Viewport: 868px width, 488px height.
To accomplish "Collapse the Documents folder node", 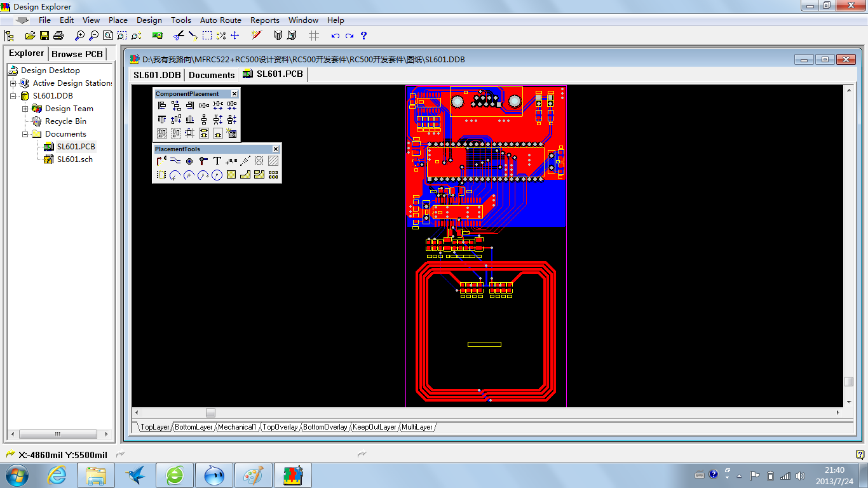I will pyautogui.click(x=25, y=134).
